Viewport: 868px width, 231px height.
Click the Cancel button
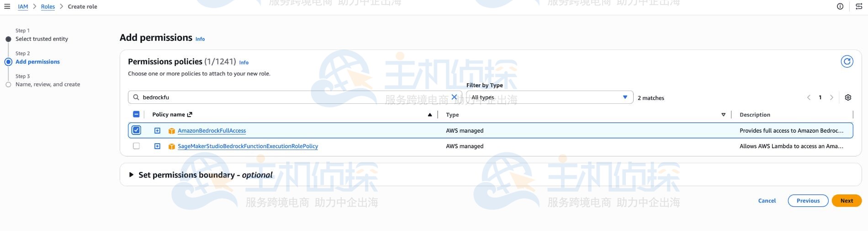[767, 201]
